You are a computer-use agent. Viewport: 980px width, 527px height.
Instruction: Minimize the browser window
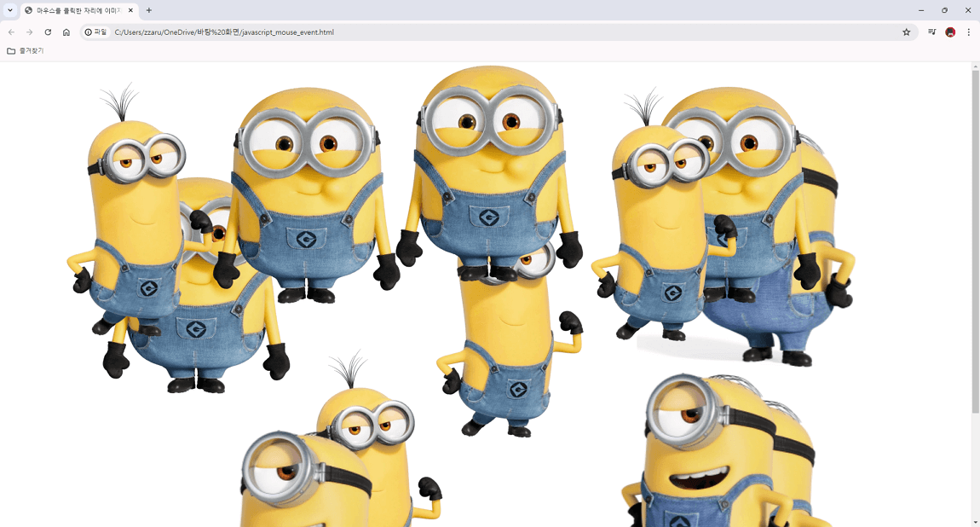click(x=921, y=10)
